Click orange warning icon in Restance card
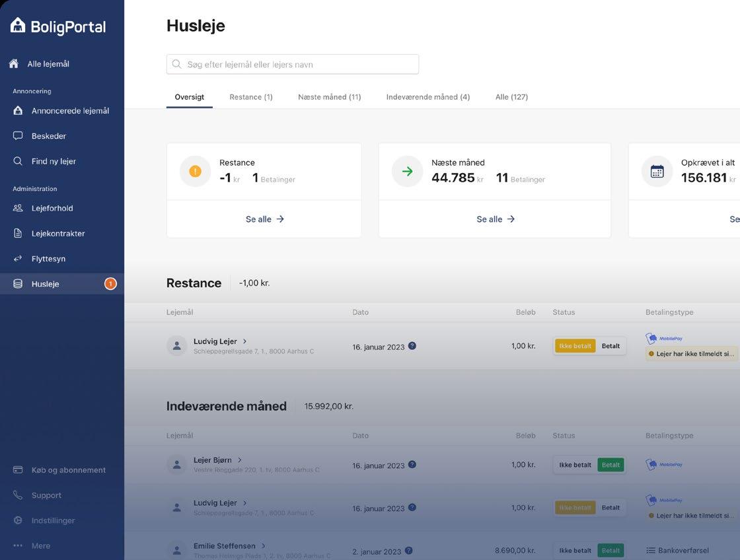The height and width of the screenshot is (560, 740). [196, 171]
